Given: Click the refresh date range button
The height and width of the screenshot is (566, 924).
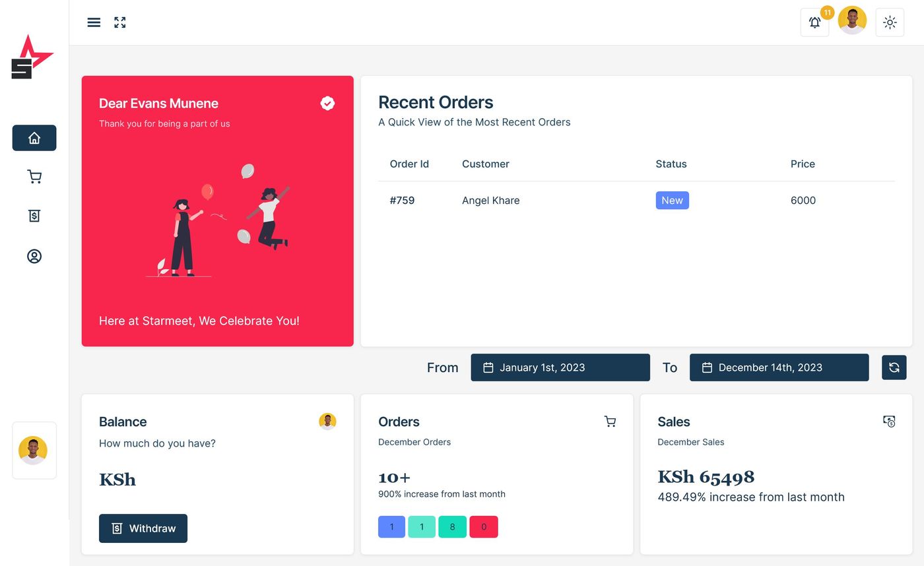Looking at the screenshot, I should point(894,367).
